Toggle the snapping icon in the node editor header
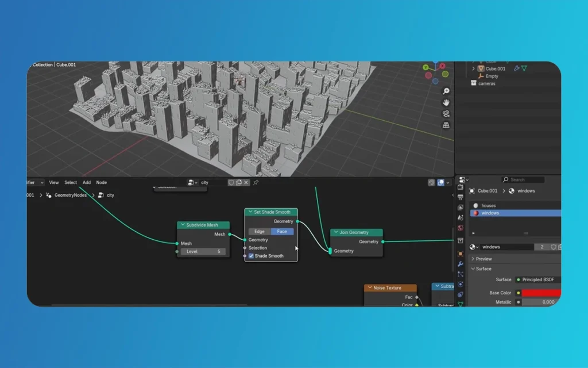The width and height of the screenshot is (588, 368). click(x=431, y=182)
